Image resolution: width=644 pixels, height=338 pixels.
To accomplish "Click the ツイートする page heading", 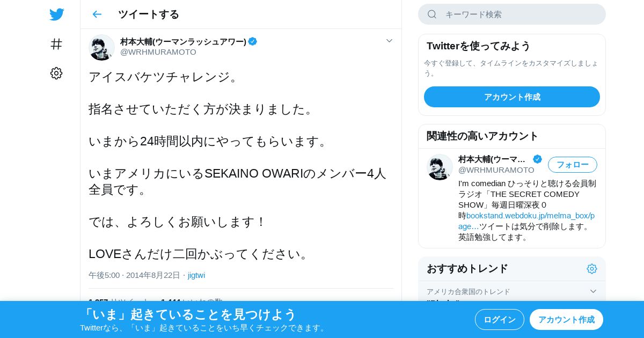I will (x=149, y=14).
